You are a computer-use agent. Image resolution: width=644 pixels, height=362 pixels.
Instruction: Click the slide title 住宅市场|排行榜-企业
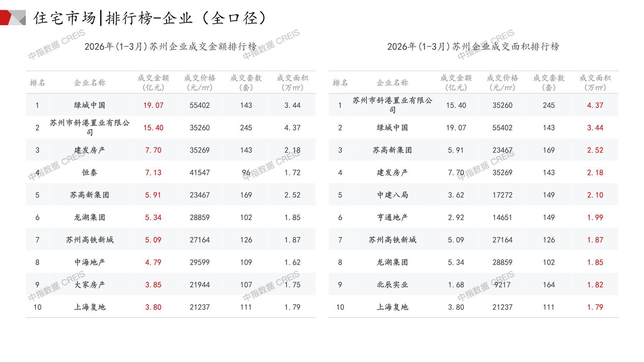[x=151, y=18]
